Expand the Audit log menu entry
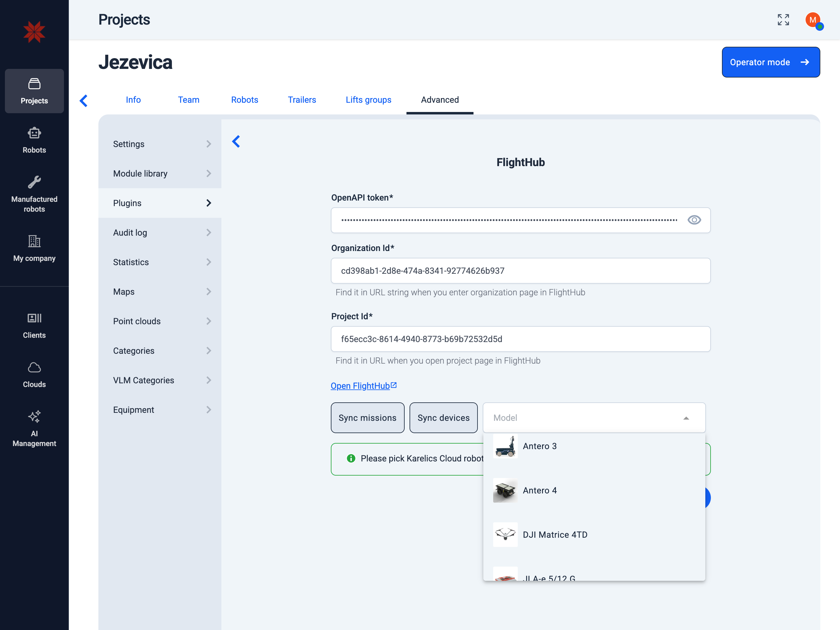840x630 pixels. click(160, 233)
